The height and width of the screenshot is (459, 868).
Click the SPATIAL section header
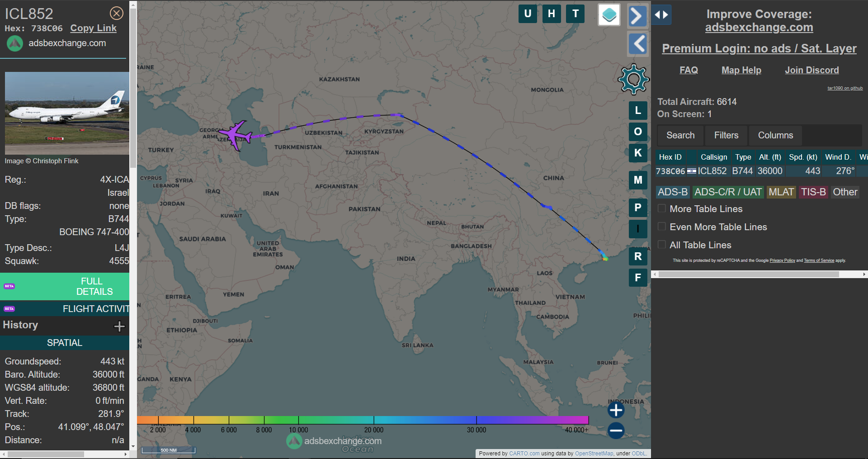pyautogui.click(x=65, y=343)
